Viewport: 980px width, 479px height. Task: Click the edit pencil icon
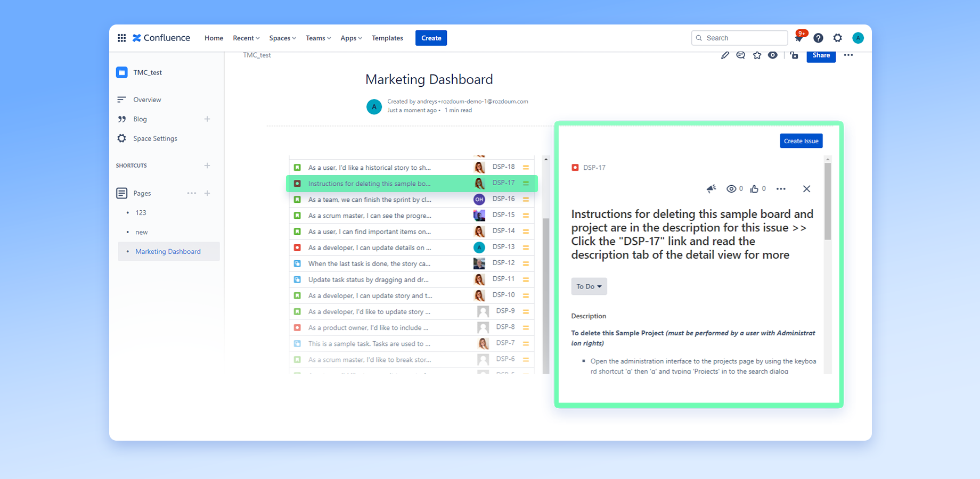725,55
